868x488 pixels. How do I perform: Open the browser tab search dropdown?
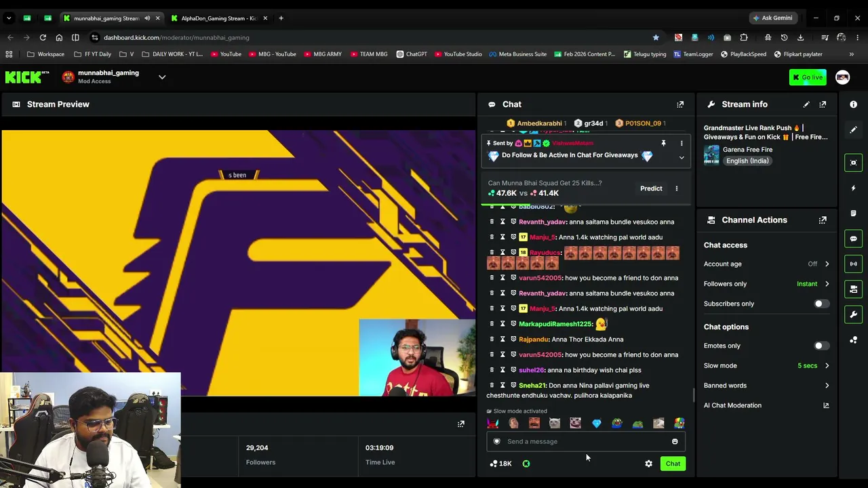click(9, 18)
